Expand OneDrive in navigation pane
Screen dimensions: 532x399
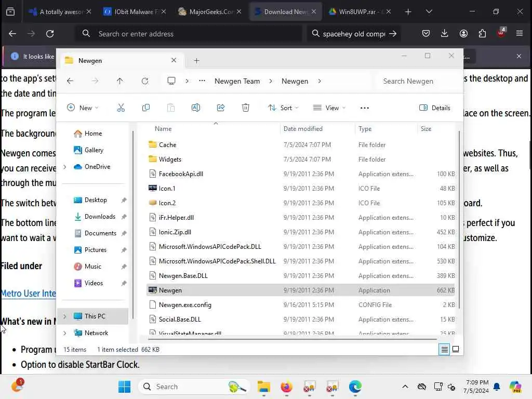coord(65,167)
